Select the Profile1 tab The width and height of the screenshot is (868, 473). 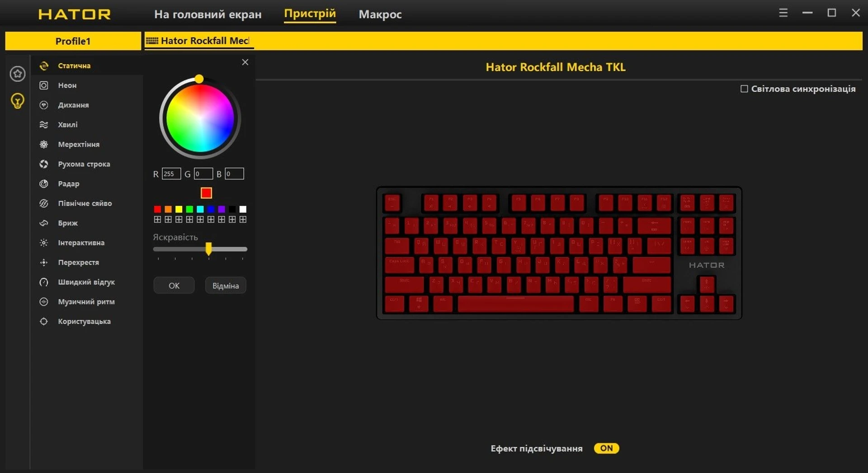coord(73,41)
